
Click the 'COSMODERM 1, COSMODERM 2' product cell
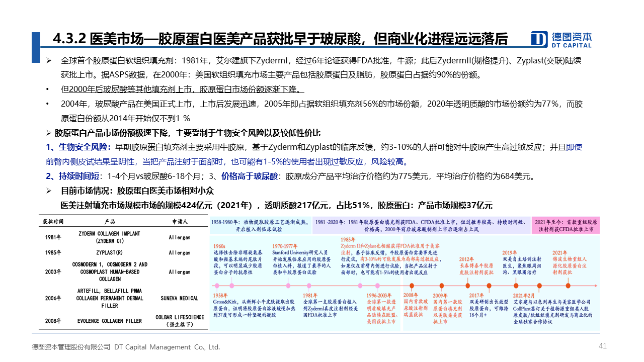pos(109,272)
